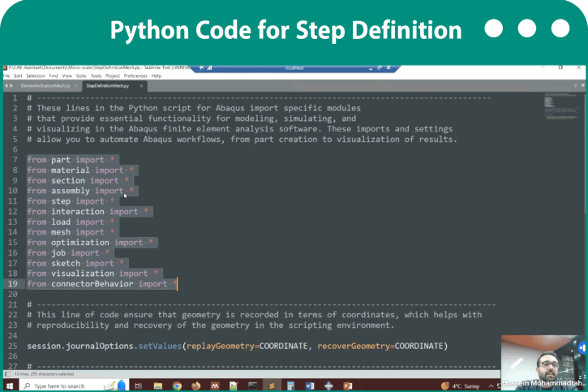Click the word 'material' on line 8

coord(70,170)
